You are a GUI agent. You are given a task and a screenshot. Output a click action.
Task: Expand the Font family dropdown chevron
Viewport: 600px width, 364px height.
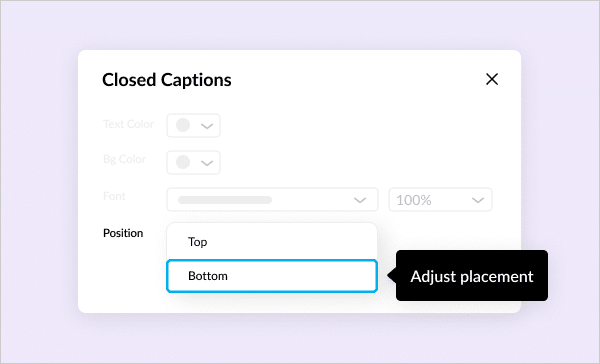360,200
